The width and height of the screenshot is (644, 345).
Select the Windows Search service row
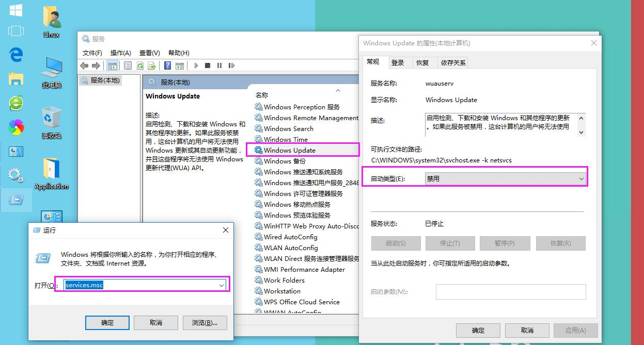[306, 128]
